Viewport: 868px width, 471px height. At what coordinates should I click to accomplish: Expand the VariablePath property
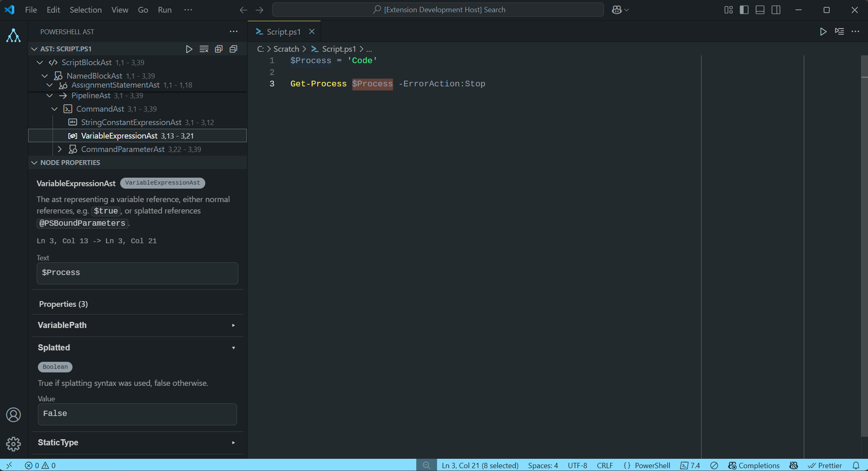[137, 325]
